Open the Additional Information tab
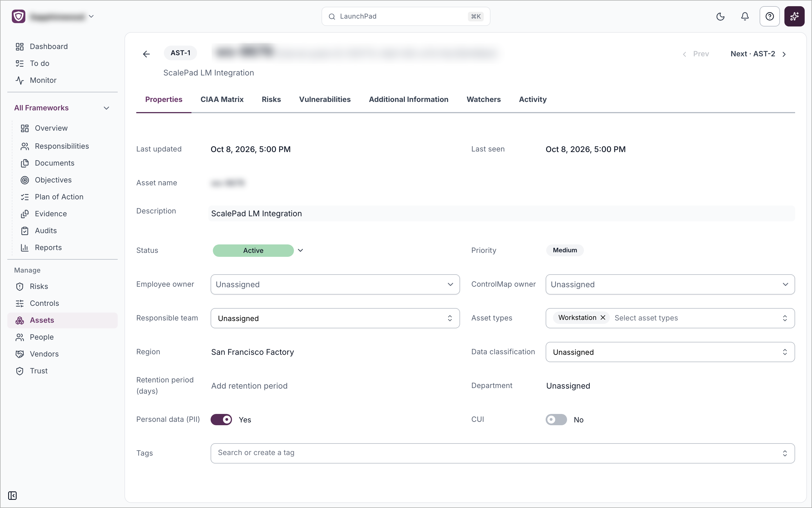 [x=409, y=99]
